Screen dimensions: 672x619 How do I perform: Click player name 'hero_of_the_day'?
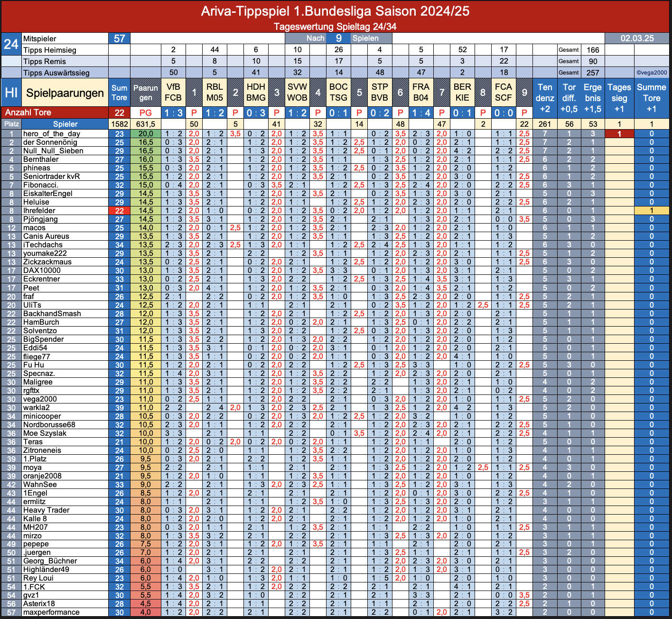51,134
